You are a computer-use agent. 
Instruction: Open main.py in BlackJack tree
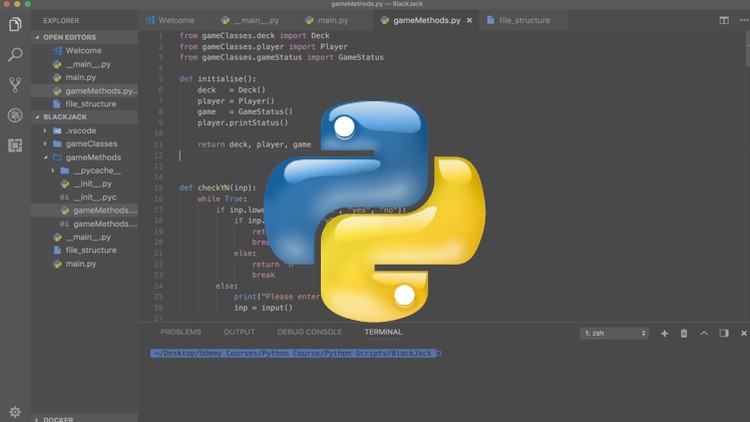pyautogui.click(x=85, y=264)
